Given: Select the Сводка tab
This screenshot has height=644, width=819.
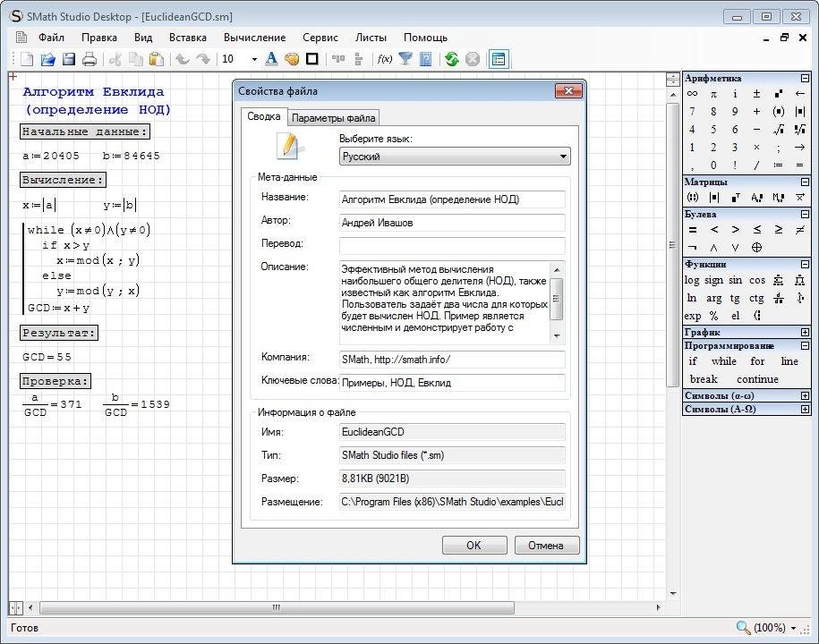Looking at the screenshot, I should coord(264,116).
